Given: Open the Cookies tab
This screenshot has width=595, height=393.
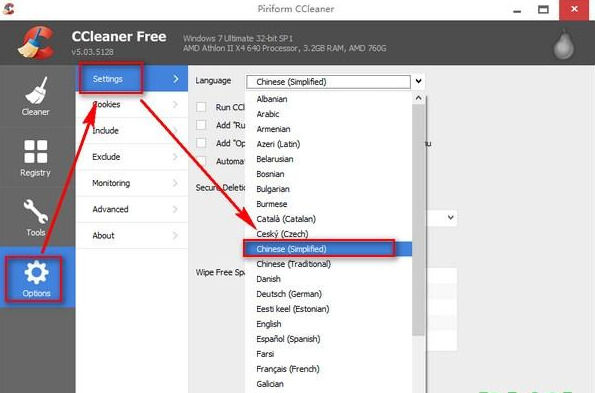Looking at the screenshot, I should (x=132, y=104).
